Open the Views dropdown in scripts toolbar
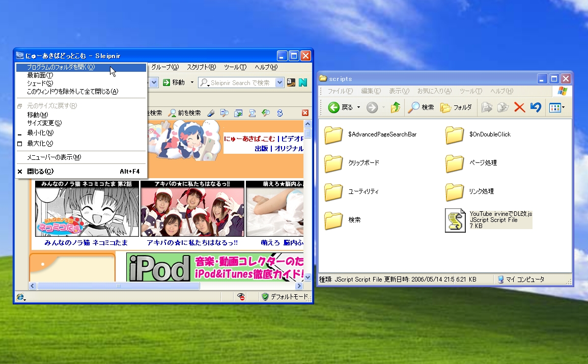The height and width of the screenshot is (364, 588). click(x=557, y=107)
